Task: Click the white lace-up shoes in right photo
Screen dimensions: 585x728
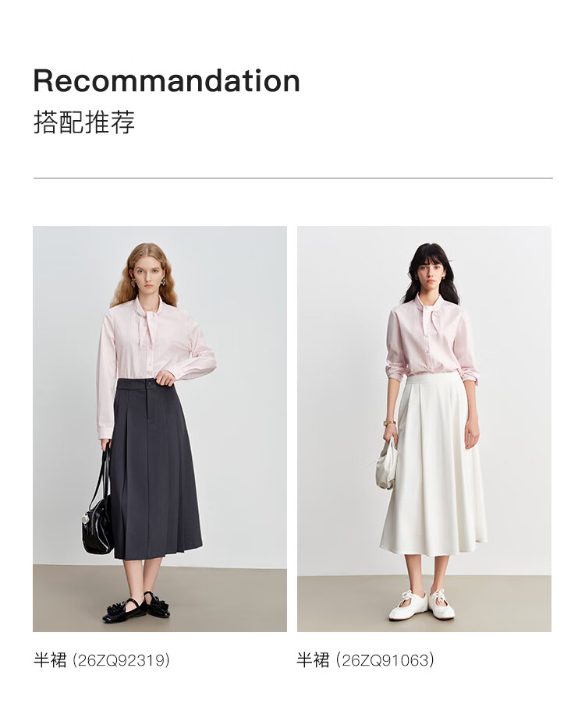Action: [x=421, y=605]
